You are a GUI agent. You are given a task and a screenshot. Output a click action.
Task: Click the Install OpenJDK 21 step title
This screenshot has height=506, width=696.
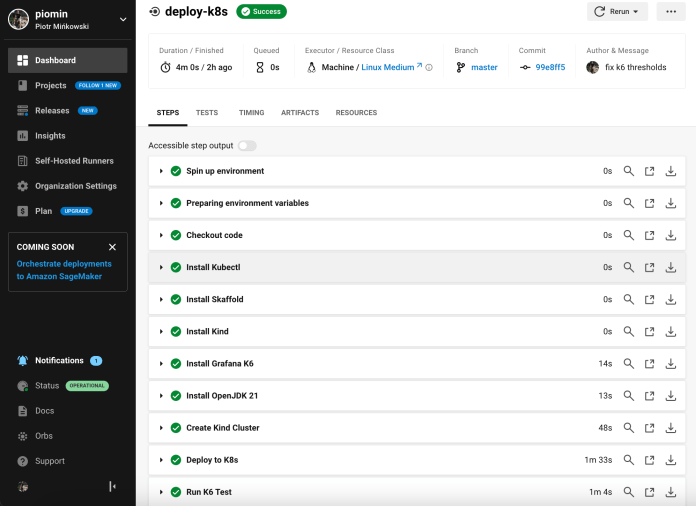click(222, 395)
